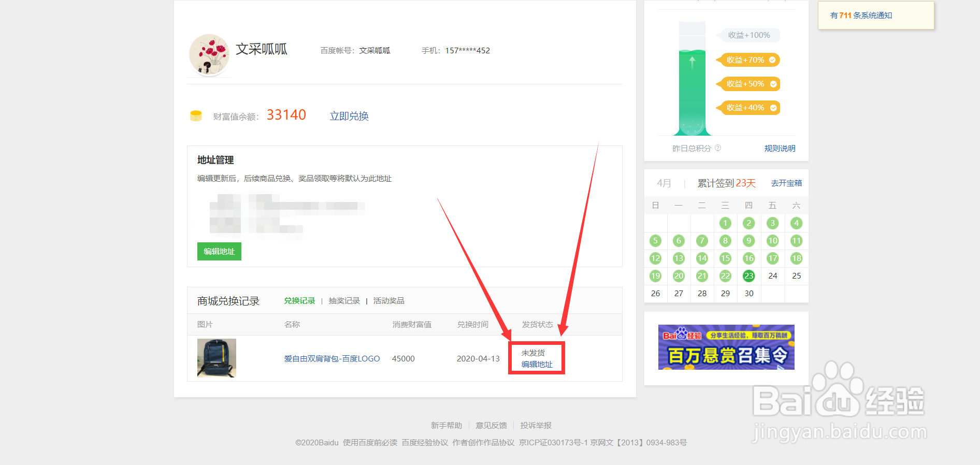Click today's highlighted day 23 circle
This screenshot has height=465, width=980.
point(749,276)
